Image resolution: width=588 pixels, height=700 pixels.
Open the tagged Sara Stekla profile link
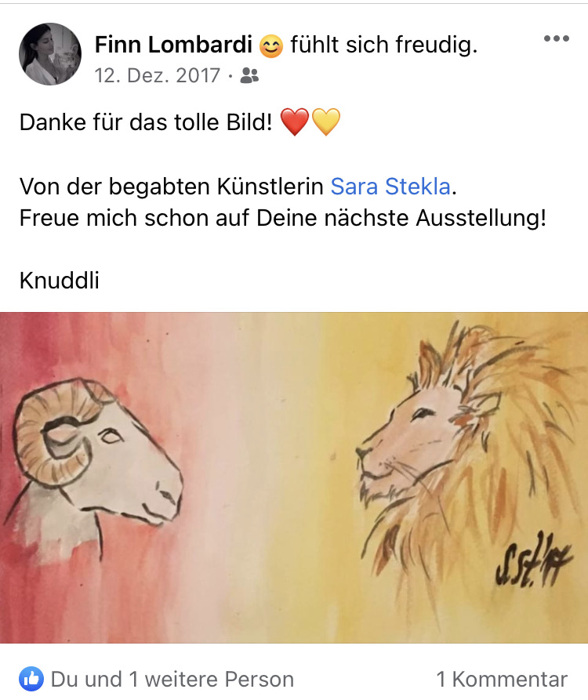[390, 187]
